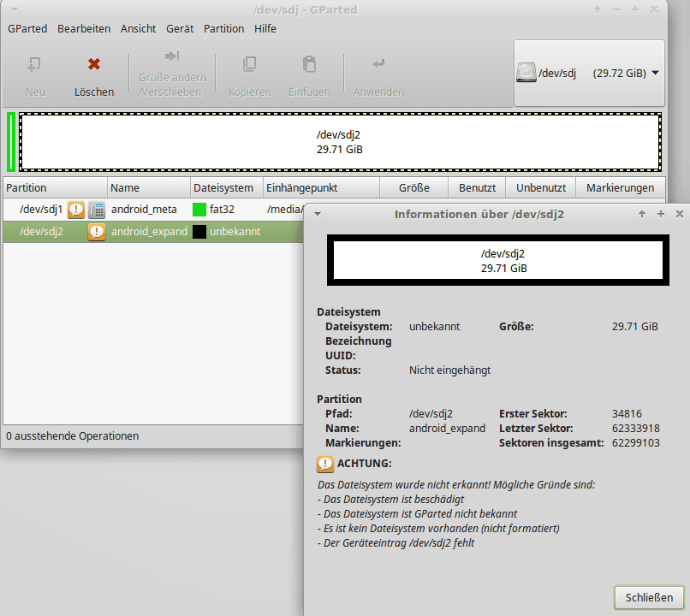This screenshot has height=616, width=690.
Task: Click the 0 ausstehende Operationen status text
Action: (72, 436)
